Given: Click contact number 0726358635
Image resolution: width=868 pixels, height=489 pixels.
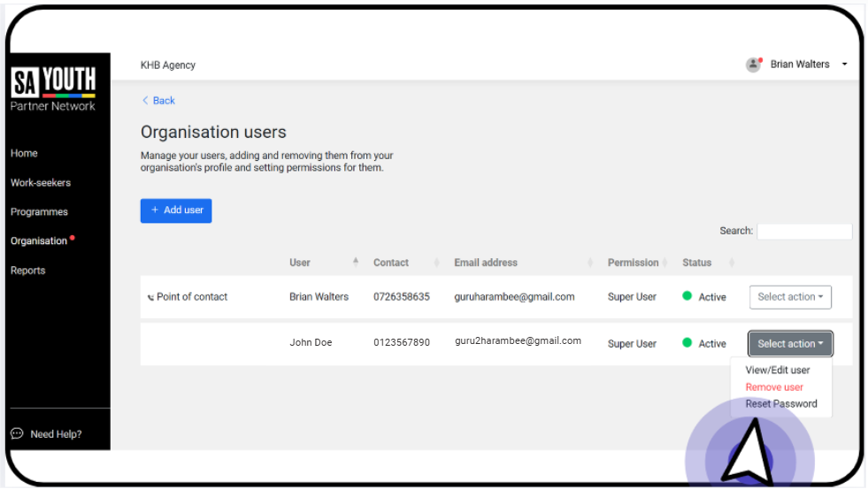Looking at the screenshot, I should [x=402, y=296].
